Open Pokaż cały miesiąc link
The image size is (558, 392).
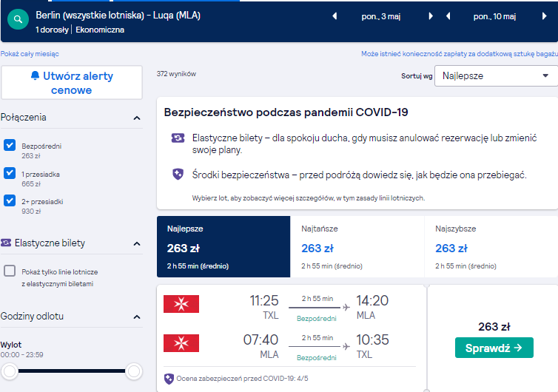(30, 54)
